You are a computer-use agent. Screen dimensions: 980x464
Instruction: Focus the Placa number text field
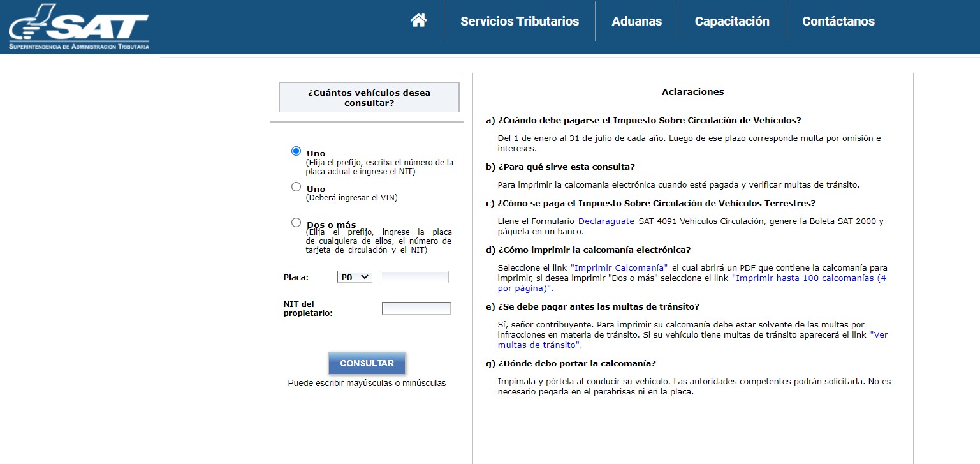414,277
